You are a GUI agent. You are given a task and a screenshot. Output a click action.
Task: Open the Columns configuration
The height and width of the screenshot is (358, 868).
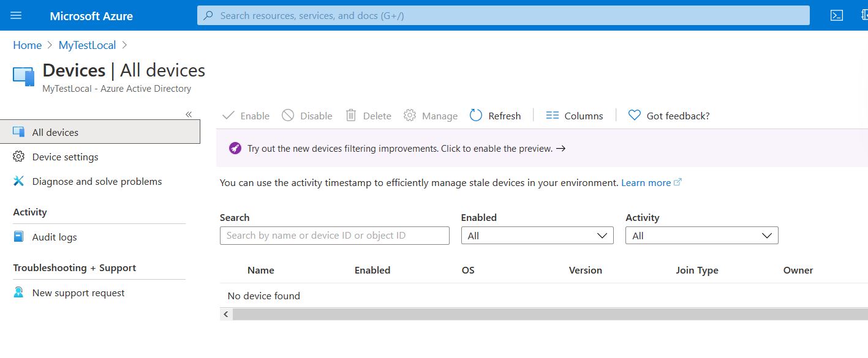(x=574, y=116)
